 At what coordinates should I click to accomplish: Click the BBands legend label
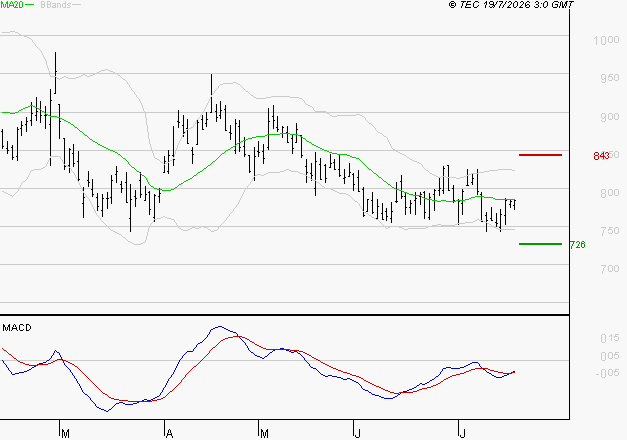(56, 5)
